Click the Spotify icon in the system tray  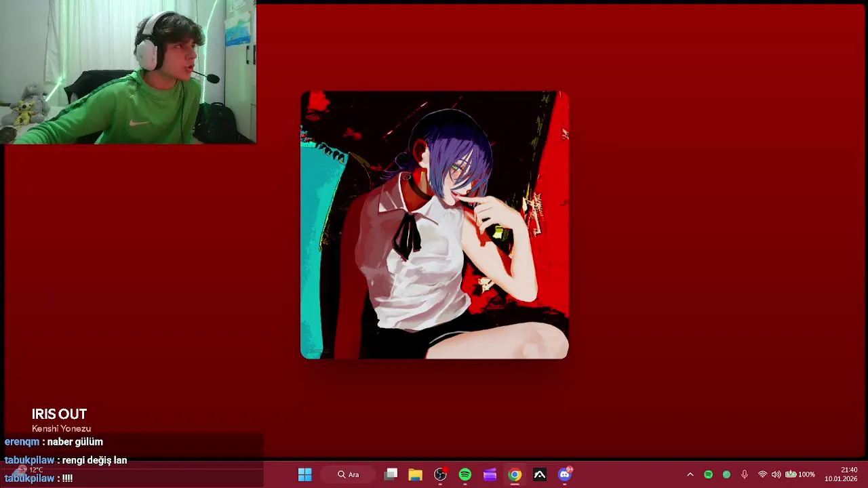[x=708, y=474]
